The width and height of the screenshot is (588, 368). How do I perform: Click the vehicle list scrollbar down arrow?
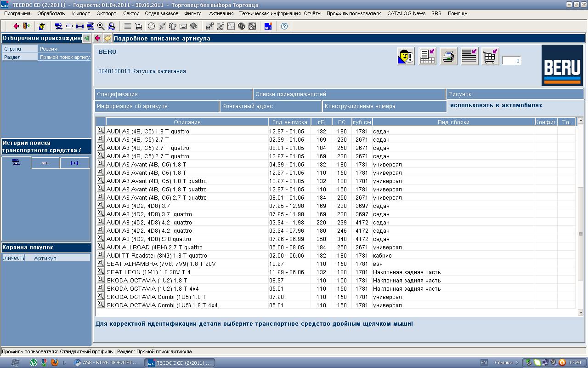(581, 312)
